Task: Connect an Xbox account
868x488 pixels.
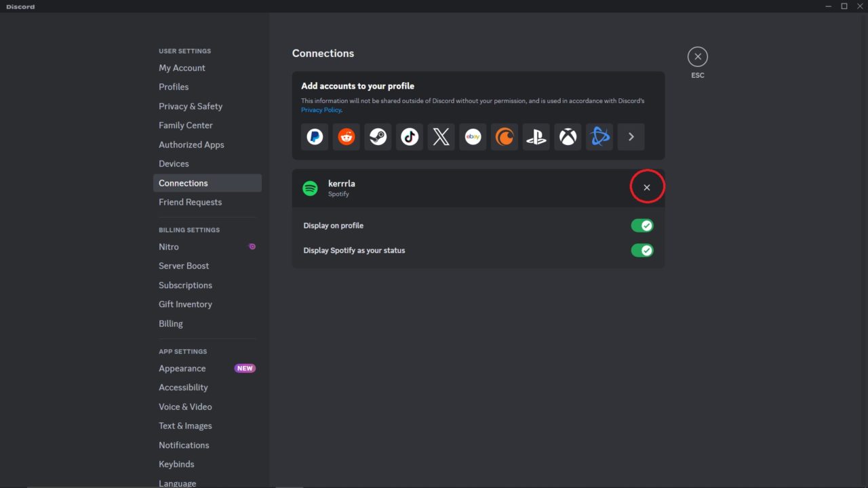Action: pos(568,136)
